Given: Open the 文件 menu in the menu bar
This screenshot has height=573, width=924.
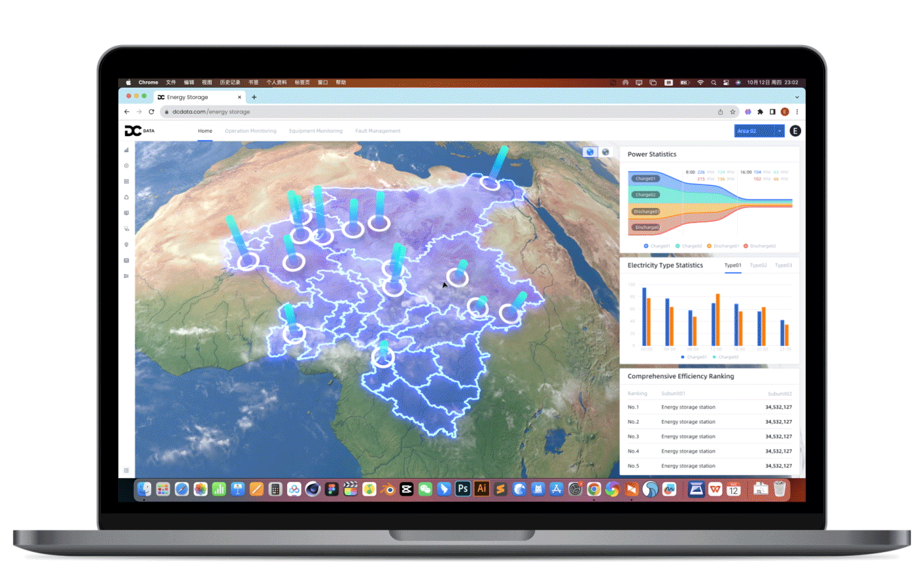Looking at the screenshot, I should (x=171, y=83).
